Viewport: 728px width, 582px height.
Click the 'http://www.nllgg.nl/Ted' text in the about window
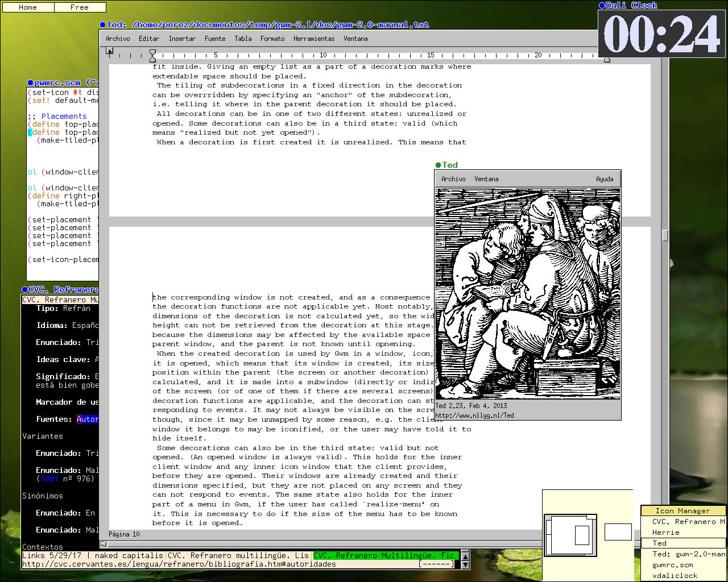pos(475,415)
